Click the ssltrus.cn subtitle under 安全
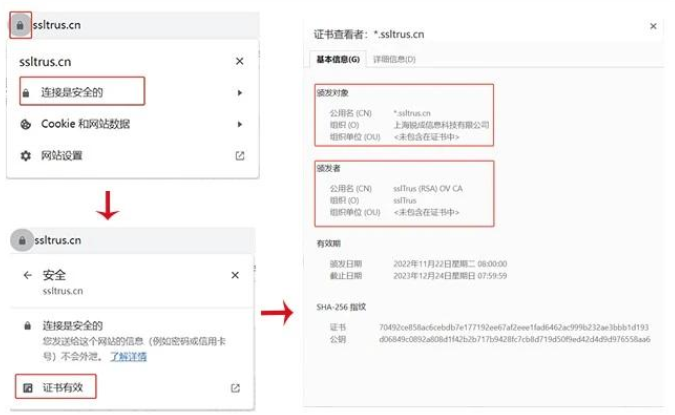This screenshot has height=415, width=675. point(63,291)
